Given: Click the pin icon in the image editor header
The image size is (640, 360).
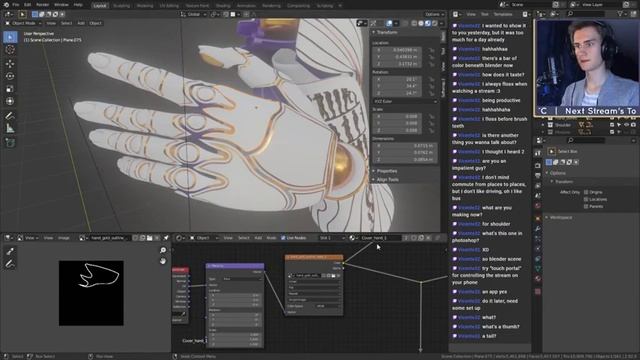Looking at the screenshot, I should point(166,238).
